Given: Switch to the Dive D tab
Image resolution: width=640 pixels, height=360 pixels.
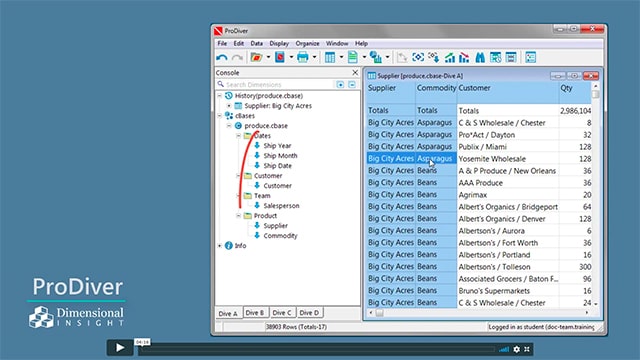Looking at the screenshot, I should tap(310, 313).
